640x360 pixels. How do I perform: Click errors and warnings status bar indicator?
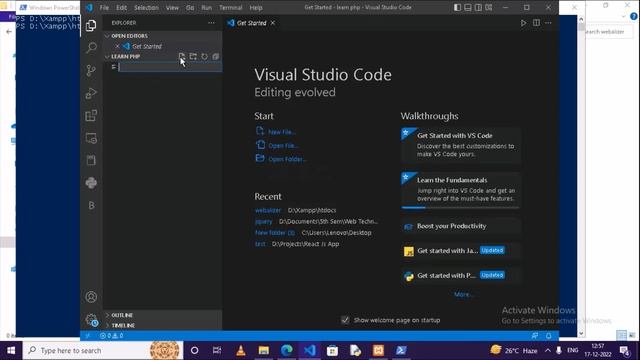(x=111, y=336)
